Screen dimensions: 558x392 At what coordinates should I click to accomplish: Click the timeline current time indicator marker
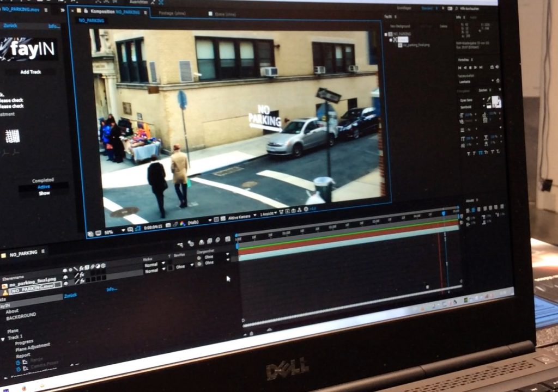point(444,213)
